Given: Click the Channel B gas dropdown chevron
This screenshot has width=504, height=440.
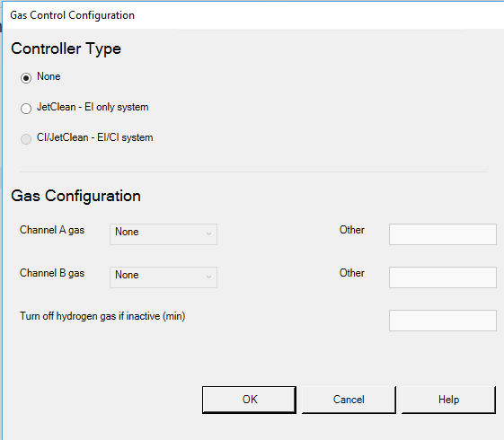Looking at the screenshot, I should point(209,277).
